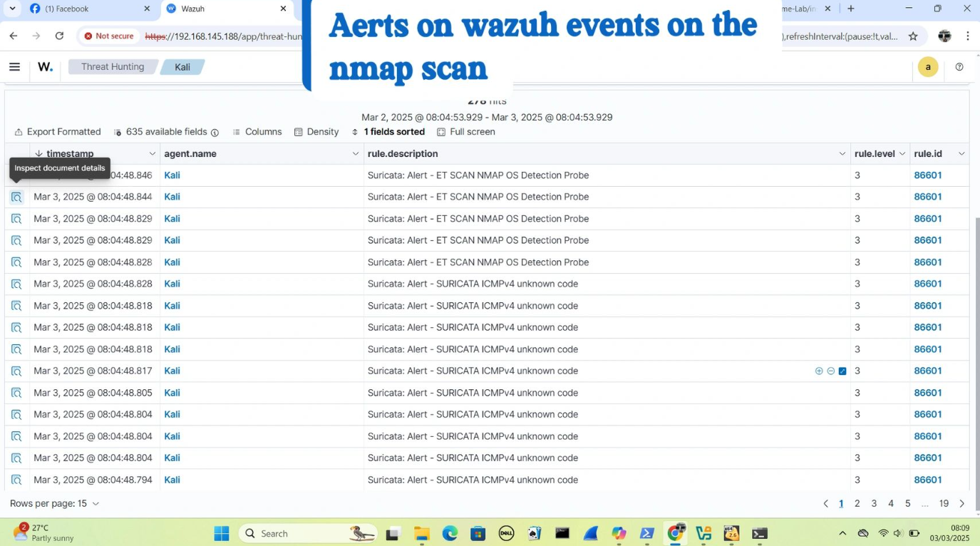This screenshot has height=546, width=980.
Task: Open a new browser tab
Action: 851,9
